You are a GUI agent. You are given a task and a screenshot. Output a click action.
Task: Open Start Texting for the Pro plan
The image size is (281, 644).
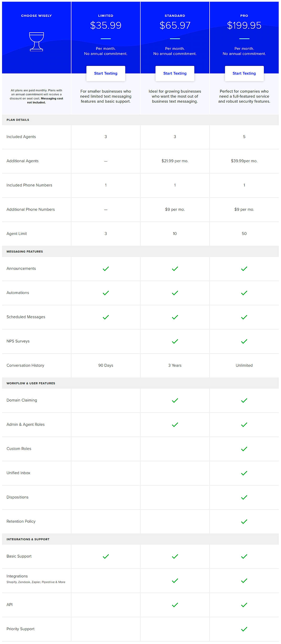(x=244, y=73)
